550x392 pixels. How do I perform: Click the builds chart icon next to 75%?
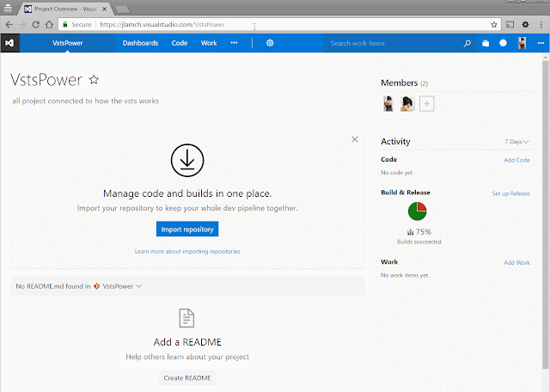coord(410,232)
